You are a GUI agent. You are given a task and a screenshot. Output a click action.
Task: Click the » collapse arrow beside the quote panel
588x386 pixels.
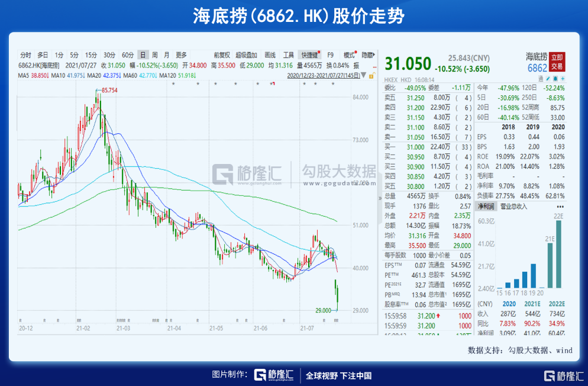coord(380,198)
